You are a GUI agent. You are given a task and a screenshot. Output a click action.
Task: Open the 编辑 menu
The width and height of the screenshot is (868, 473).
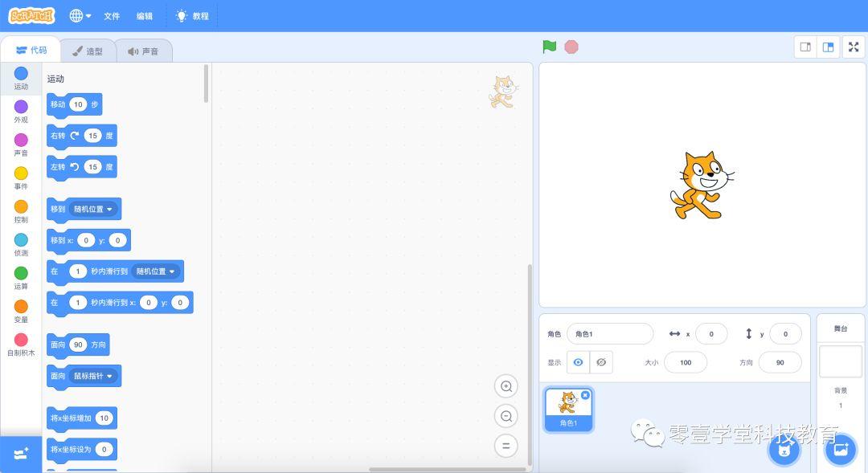[x=145, y=16]
